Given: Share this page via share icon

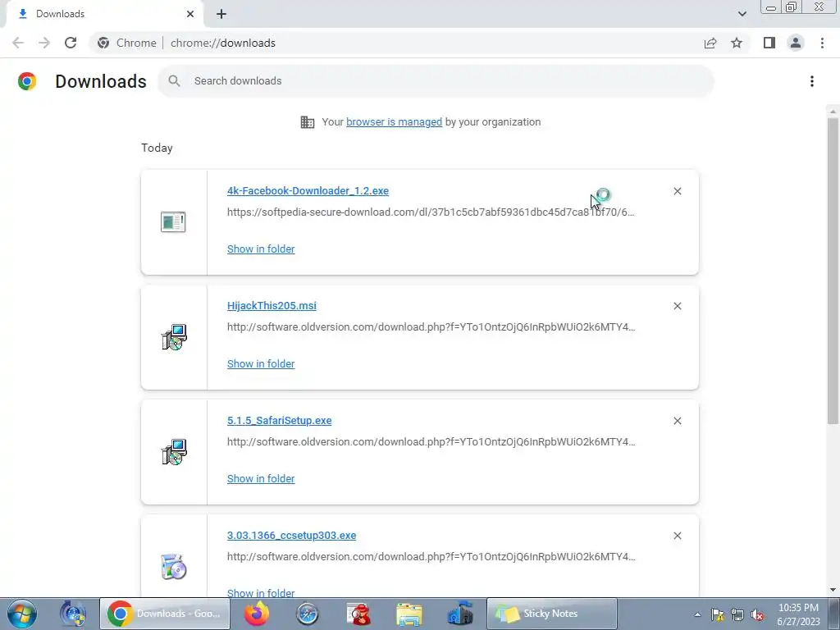Looking at the screenshot, I should coord(710,43).
